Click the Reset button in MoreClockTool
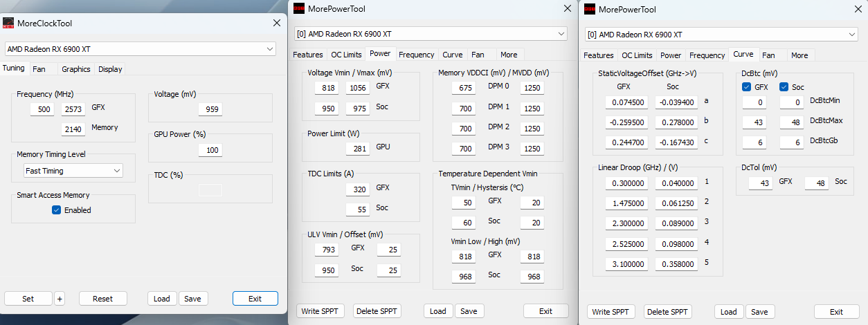868x325 pixels. coord(103,299)
